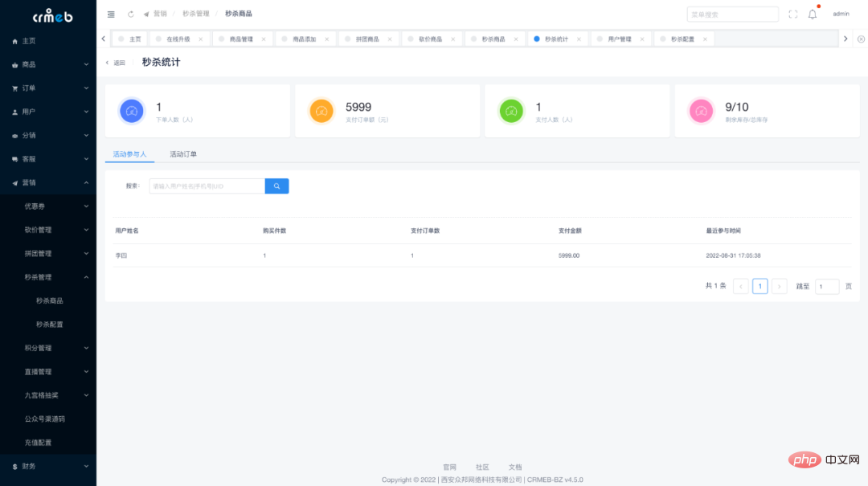Image resolution: width=868 pixels, height=486 pixels.
Task: Close the 秒杀统计 tab
Action: coord(579,39)
